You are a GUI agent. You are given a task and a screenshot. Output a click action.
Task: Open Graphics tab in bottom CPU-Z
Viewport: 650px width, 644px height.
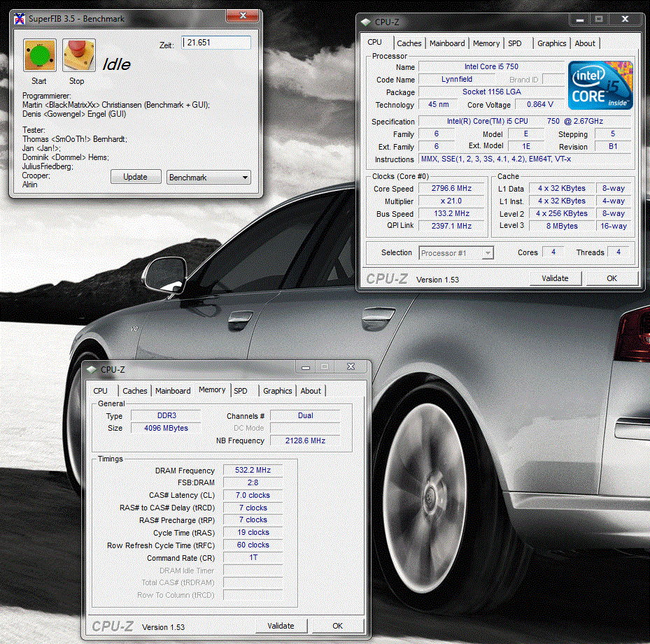[277, 391]
